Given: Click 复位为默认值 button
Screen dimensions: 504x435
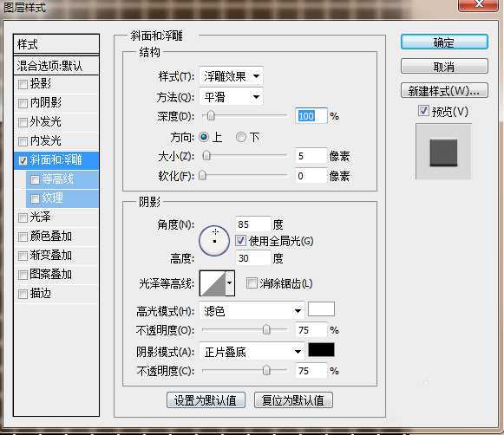Looking at the screenshot, I should [293, 400].
